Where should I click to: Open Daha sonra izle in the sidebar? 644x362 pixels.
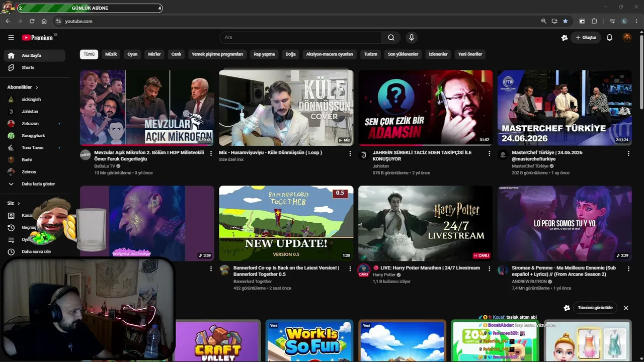(34, 251)
